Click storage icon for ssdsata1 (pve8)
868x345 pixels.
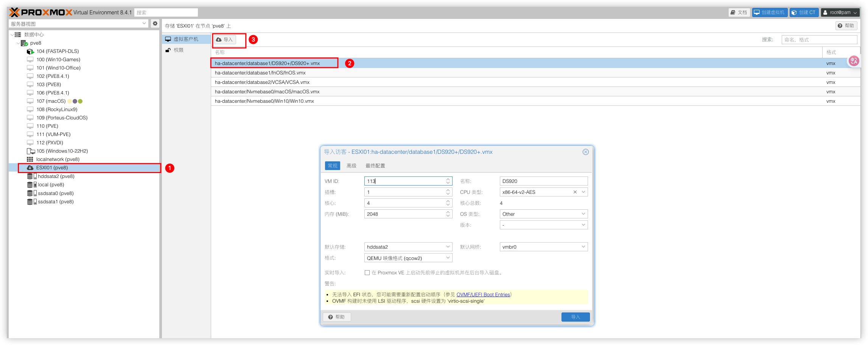coord(32,202)
